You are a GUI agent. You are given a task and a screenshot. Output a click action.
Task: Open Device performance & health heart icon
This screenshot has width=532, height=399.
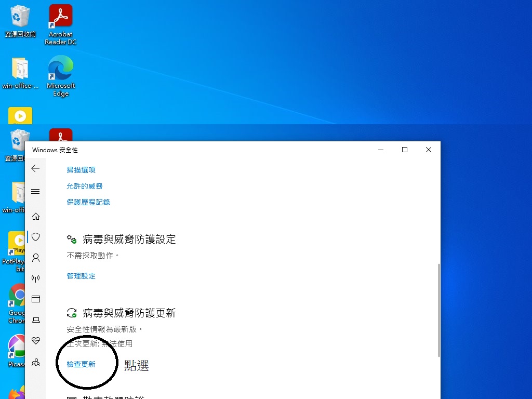(36, 340)
